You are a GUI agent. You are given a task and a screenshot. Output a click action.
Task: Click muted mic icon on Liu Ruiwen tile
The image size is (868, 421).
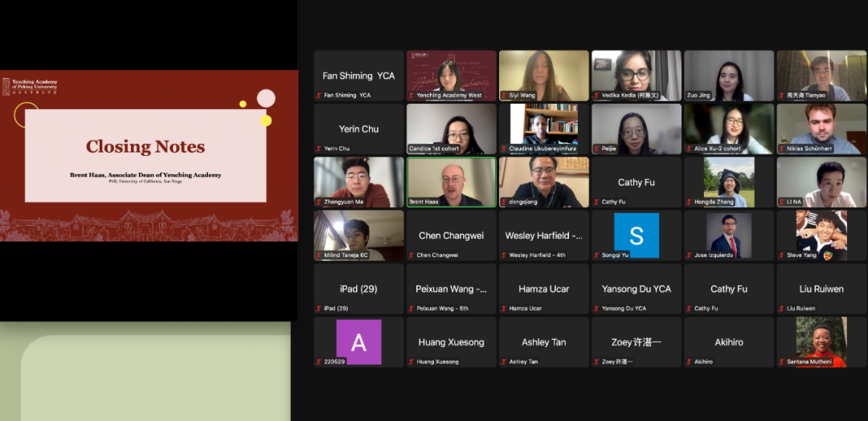[780, 309]
